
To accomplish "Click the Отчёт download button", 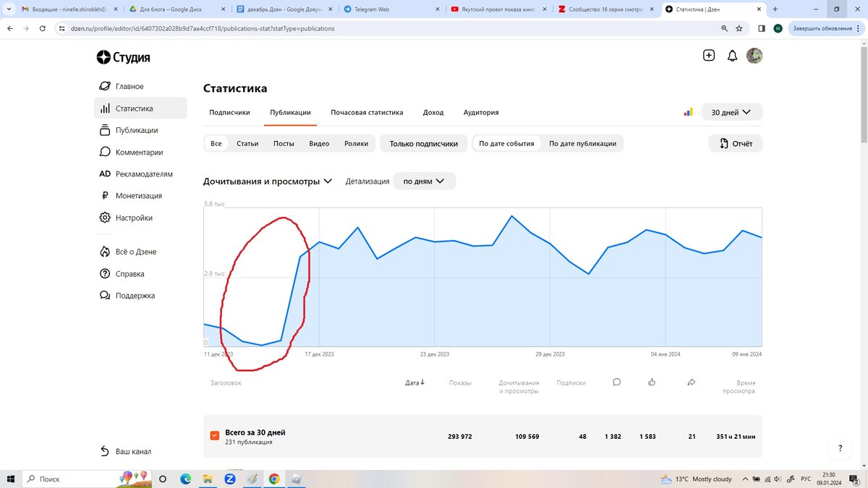I will [x=735, y=143].
